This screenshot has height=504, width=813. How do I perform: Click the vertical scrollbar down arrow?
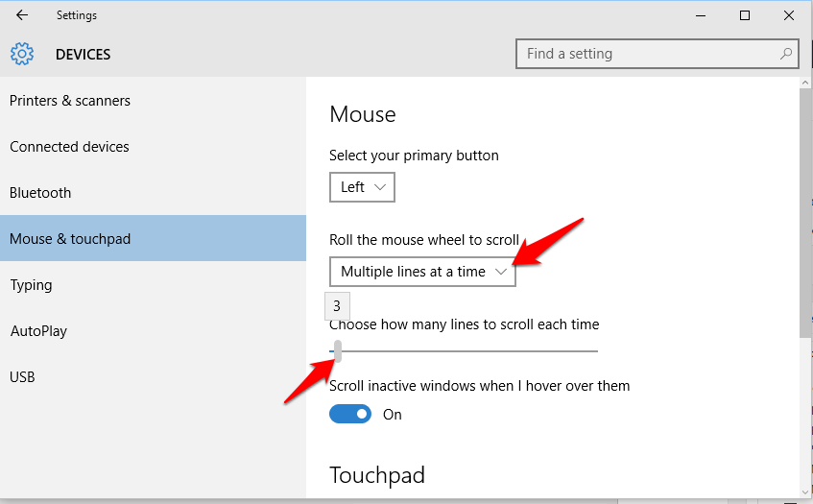pos(805,492)
